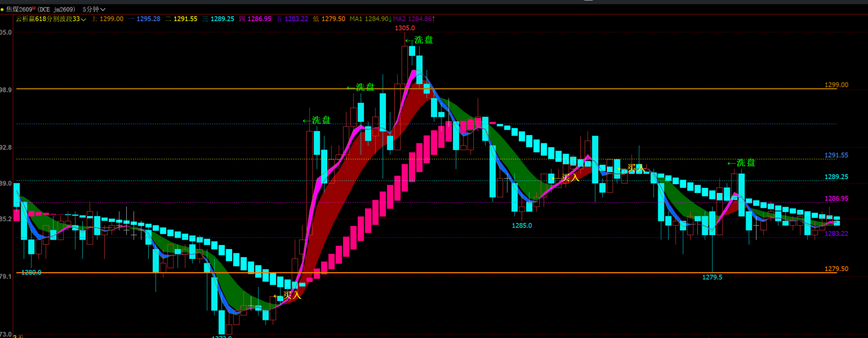This screenshot has height=338, width=868.
Task: Click the rightmost 洗盘 marker above 1289.25
Action: (741, 163)
